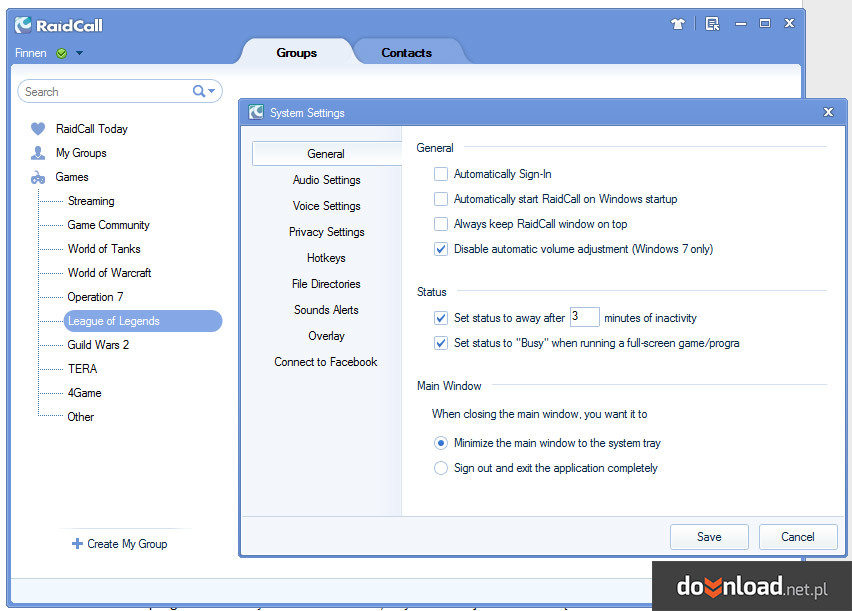Image resolution: width=852 pixels, height=611 pixels.
Task: Select Game Community in Games tree
Action: click(109, 225)
